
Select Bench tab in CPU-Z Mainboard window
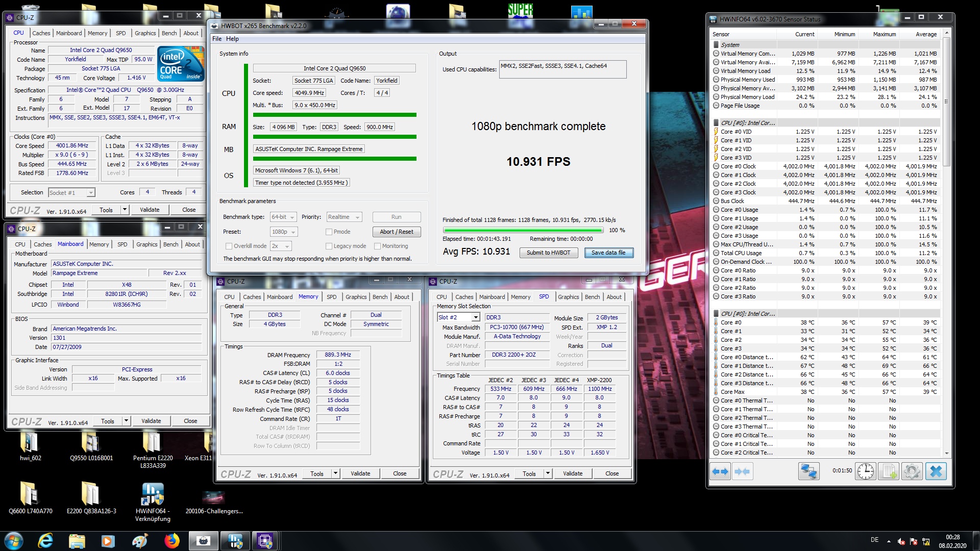point(170,244)
